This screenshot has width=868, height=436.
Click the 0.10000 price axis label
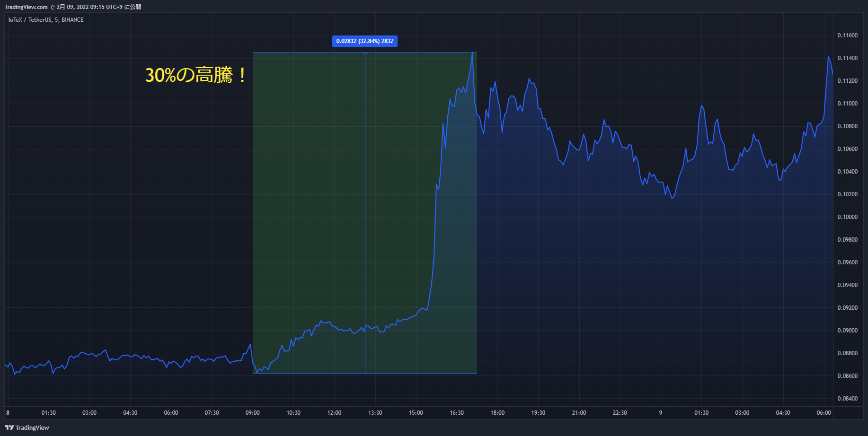coord(847,217)
